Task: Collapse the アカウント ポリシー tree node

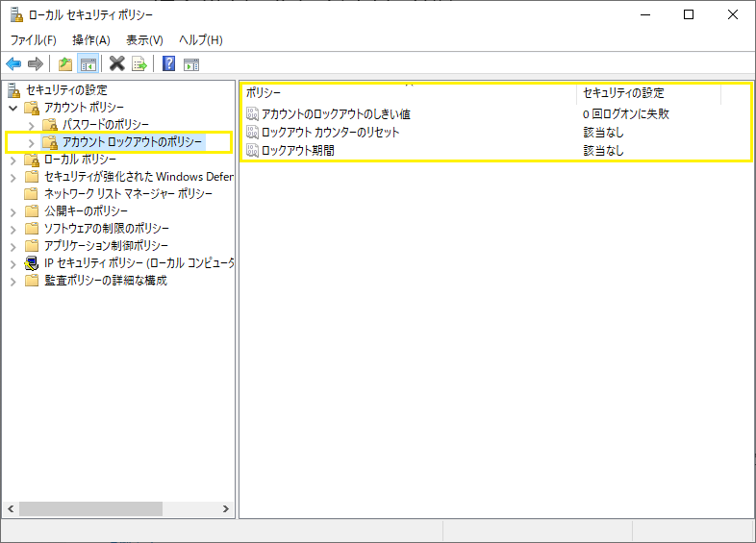Action: (x=13, y=108)
